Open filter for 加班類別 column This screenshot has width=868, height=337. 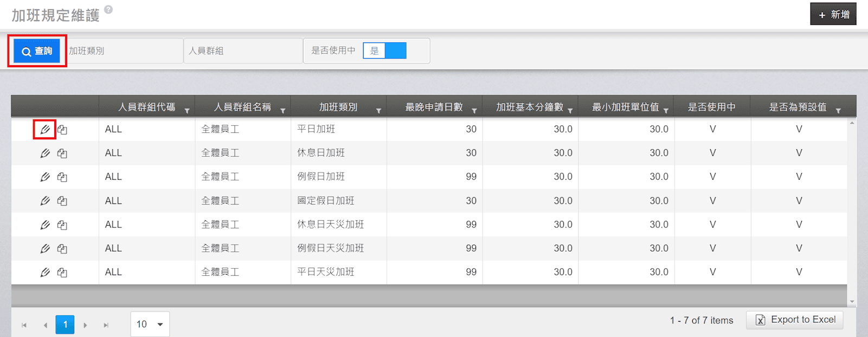tap(378, 111)
